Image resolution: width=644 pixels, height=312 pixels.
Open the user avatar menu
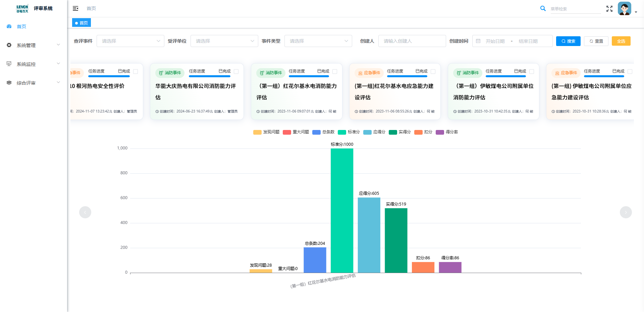pyautogui.click(x=624, y=8)
